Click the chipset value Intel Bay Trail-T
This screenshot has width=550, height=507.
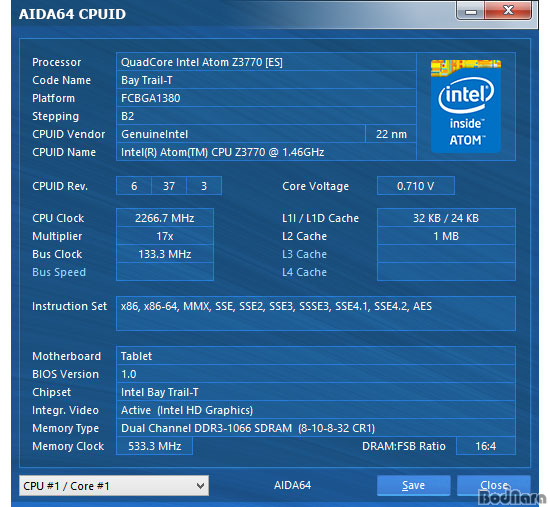pyautogui.click(x=316, y=392)
